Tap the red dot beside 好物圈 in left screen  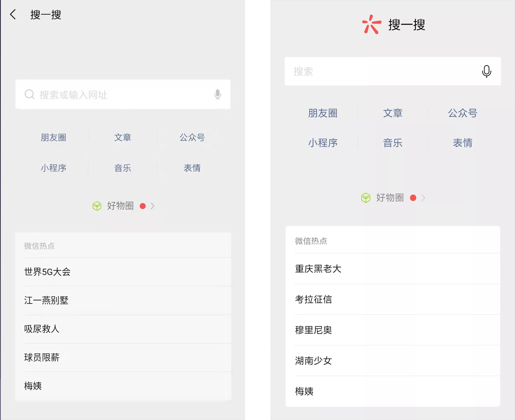click(143, 206)
